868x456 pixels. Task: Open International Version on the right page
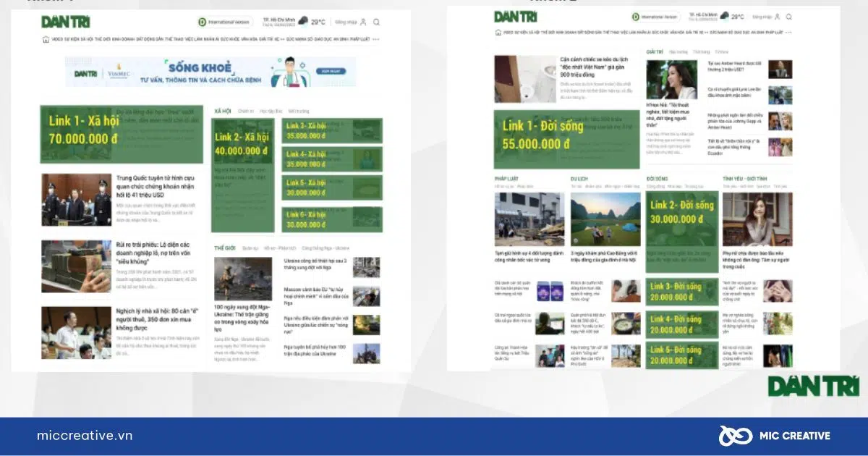(x=655, y=17)
